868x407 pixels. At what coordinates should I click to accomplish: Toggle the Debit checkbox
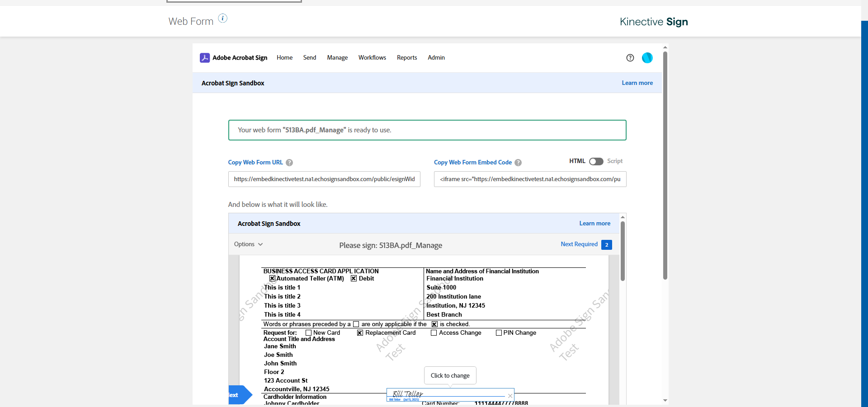(x=354, y=279)
